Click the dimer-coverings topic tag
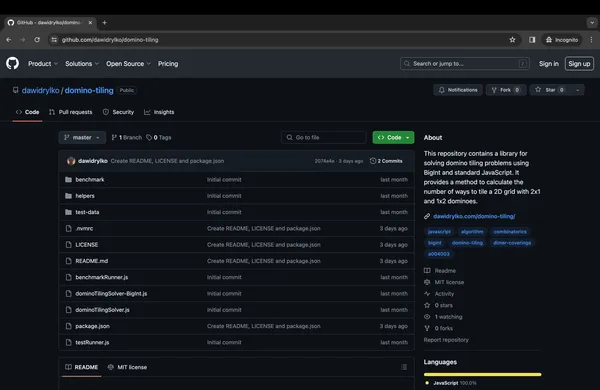Image resolution: width=600 pixels, height=390 pixels. (x=512, y=243)
